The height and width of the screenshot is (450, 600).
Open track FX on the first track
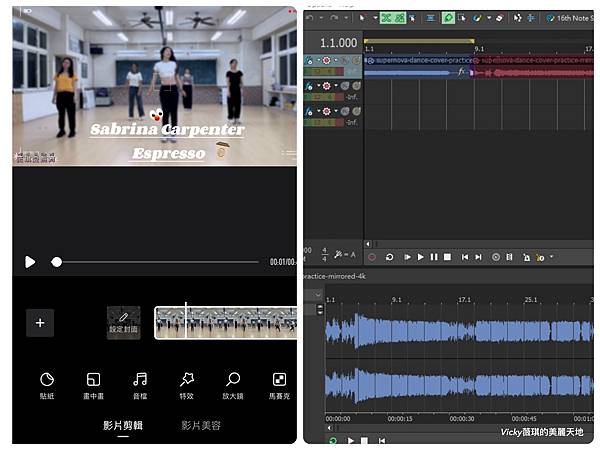(309, 60)
